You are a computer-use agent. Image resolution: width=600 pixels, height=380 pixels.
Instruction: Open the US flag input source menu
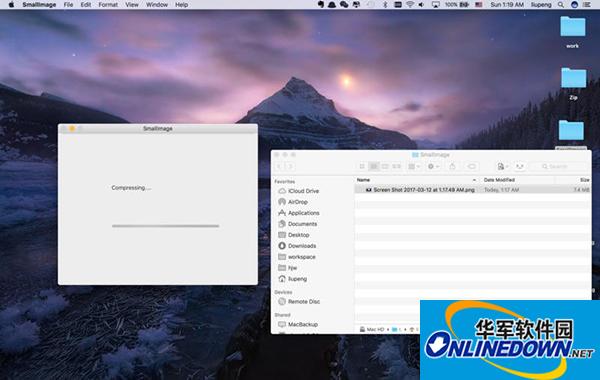479,5
